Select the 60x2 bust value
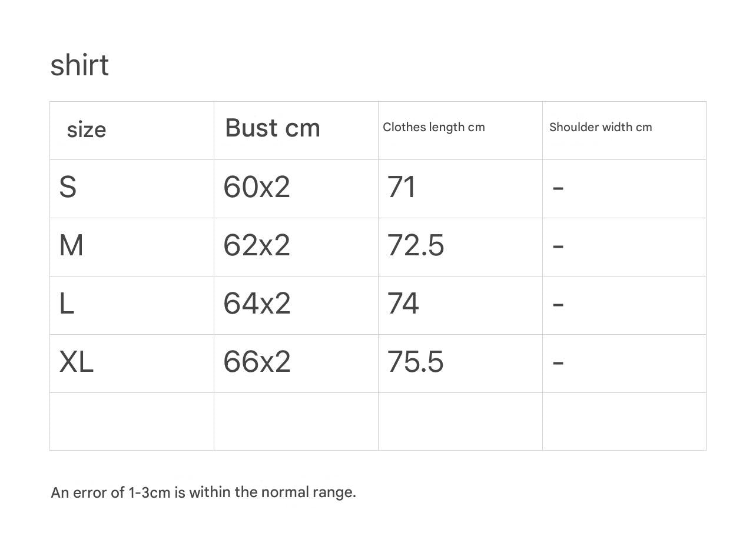 257,187
